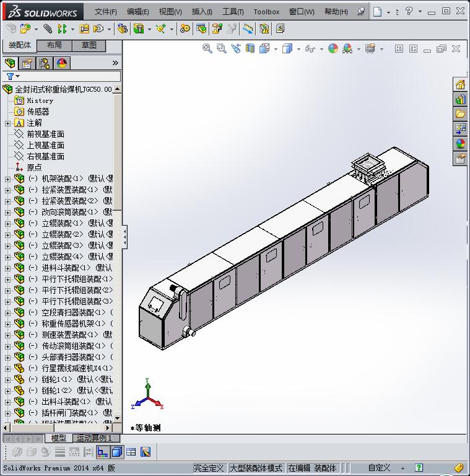470x476 pixels.
Task: Open the 窗口(W) menu
Action: coord(302,12)
